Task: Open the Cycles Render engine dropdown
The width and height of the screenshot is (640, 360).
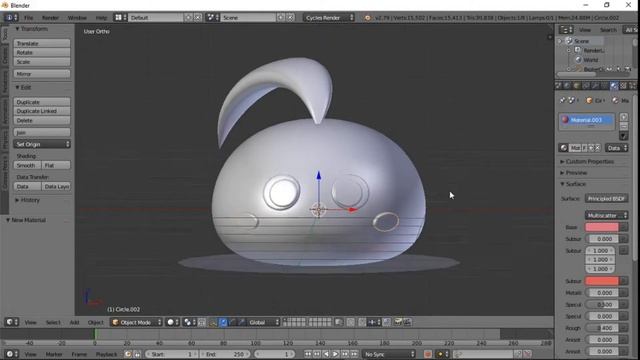Action: [x=329, y=18]
